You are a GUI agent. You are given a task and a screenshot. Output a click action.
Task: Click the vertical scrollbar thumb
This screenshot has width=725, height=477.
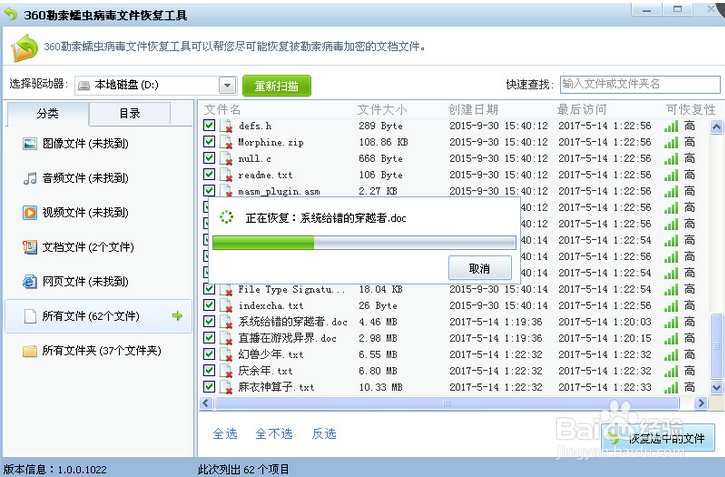(716, 346)
